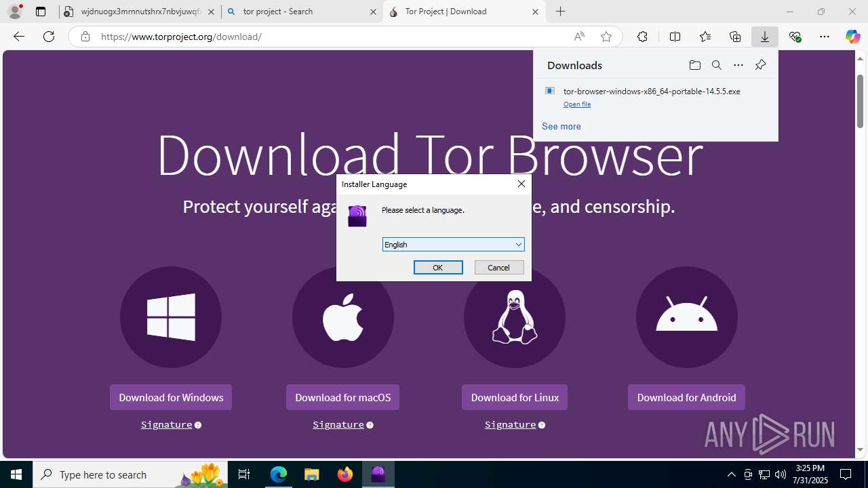
Task: Open the volume speaker tray icon
Action: [x=781, y=474]
